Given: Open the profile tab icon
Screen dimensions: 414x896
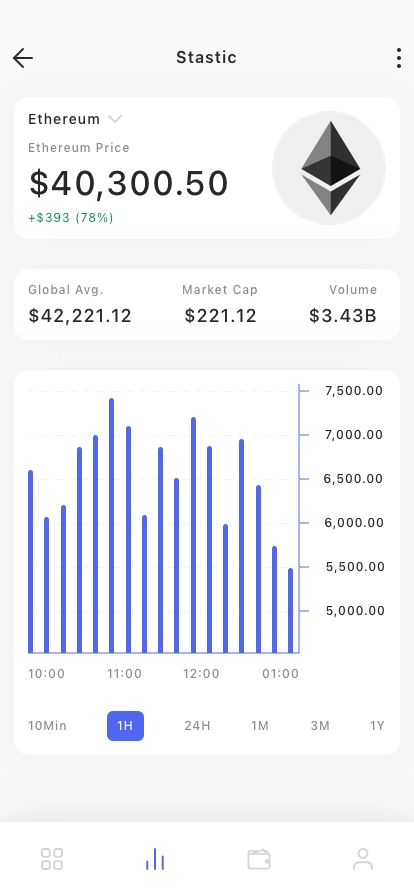Looking at the screenshot, I should (x=363, y=859).
